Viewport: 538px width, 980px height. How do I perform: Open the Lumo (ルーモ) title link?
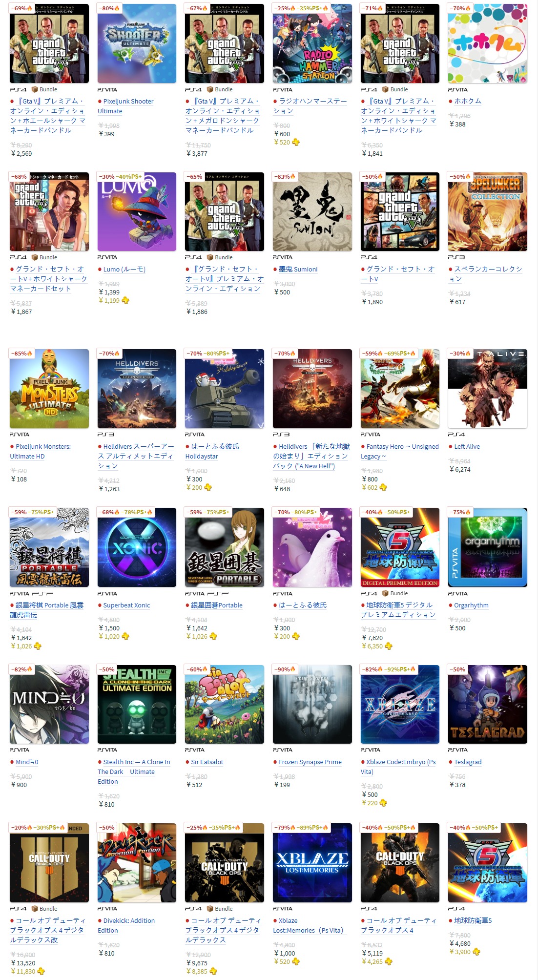click(x=124, y=269)
